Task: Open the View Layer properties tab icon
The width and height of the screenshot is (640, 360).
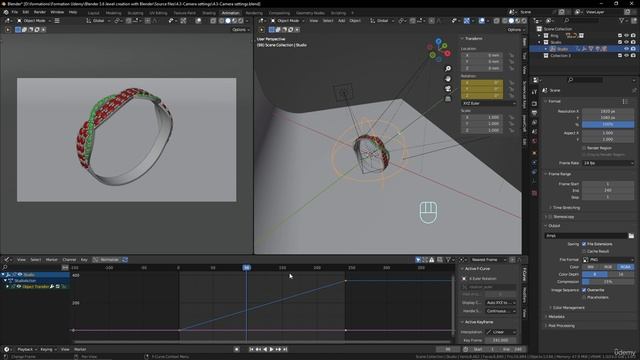Action: pyautogui.click(x=534, y=122)
